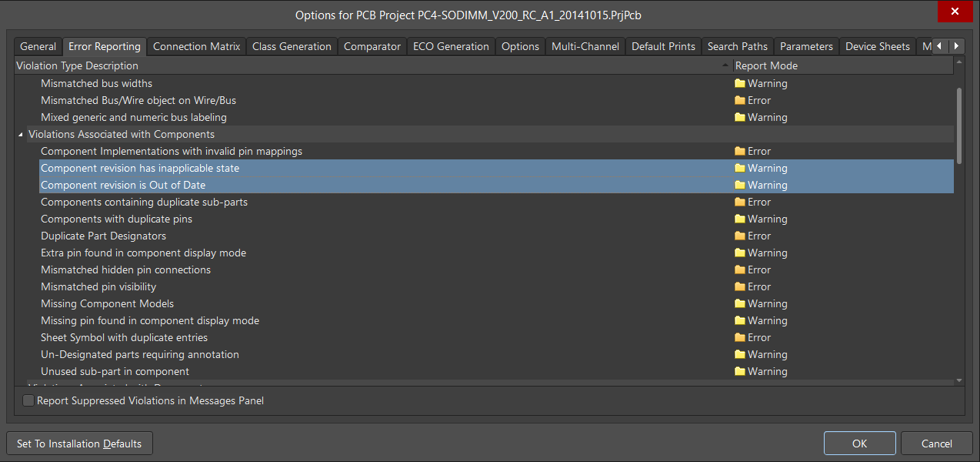Click Warning folder icon for Extra pin found violation
Viewport: 980px width, 462px height.
tap(738, 252)
